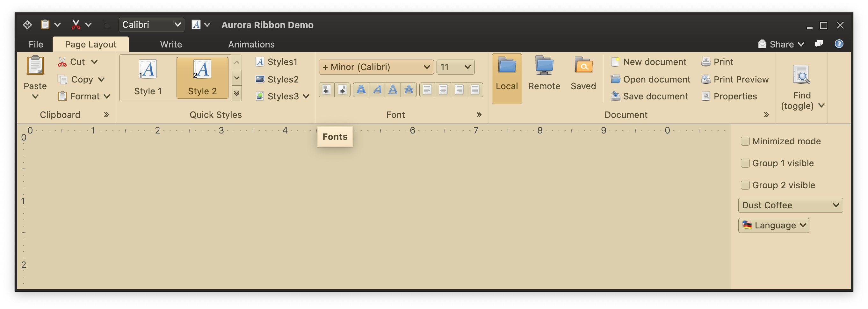
Task: Decrease indent with left-arrow icon
Action: coord(327,90)
